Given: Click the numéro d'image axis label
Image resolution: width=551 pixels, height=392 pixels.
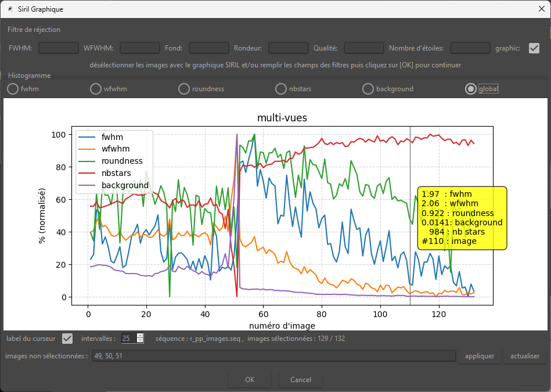Looking at the screenshot, I should 282,326.
